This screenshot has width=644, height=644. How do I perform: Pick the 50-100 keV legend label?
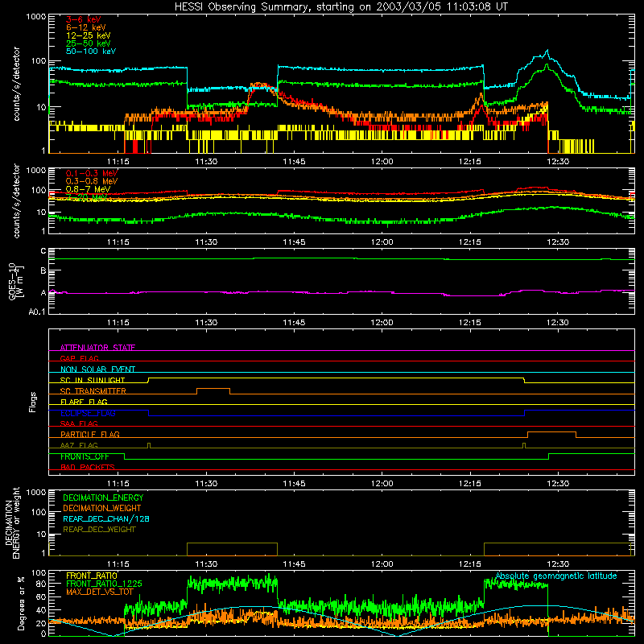click(91, 52)
